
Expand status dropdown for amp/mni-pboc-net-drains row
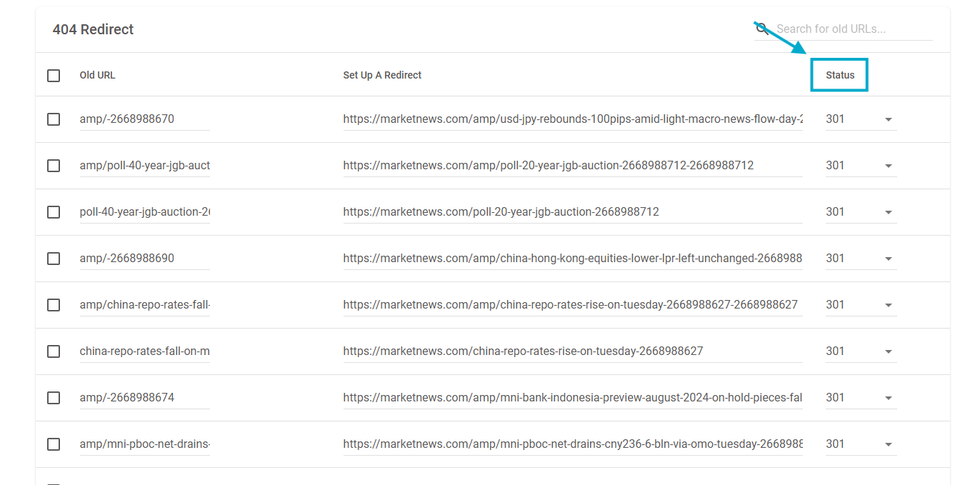pos(887,445)
